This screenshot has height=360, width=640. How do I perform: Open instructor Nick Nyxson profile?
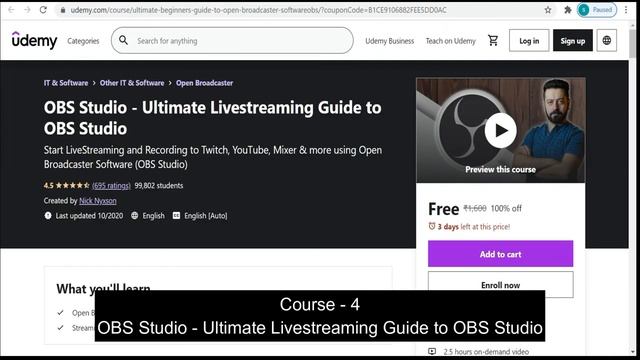coord(98,200)
